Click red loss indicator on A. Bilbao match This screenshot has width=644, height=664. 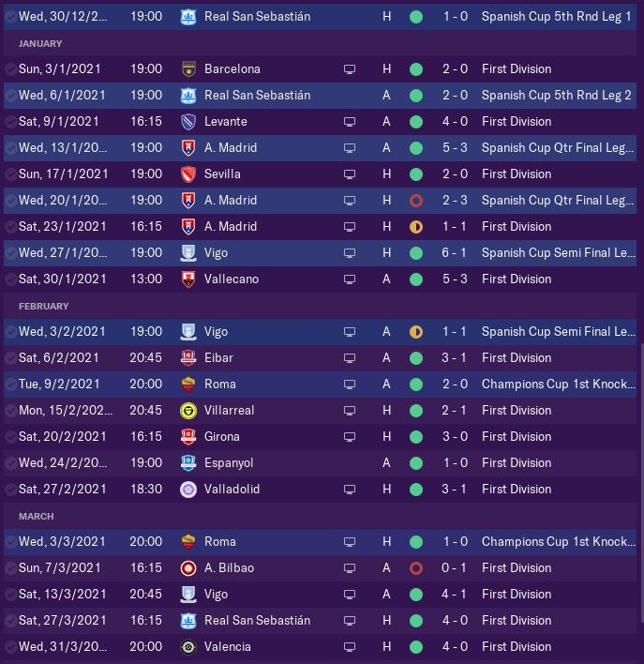(x=416, y=568)
